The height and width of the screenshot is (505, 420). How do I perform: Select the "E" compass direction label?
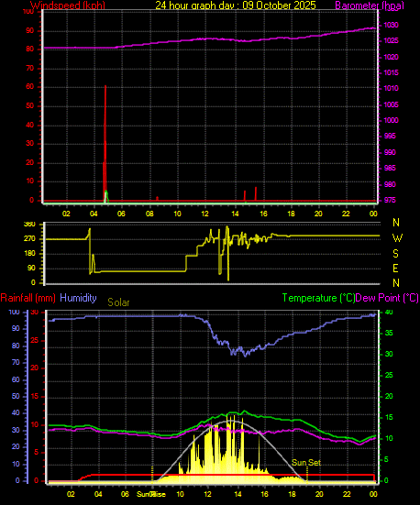tap(395, 269)
